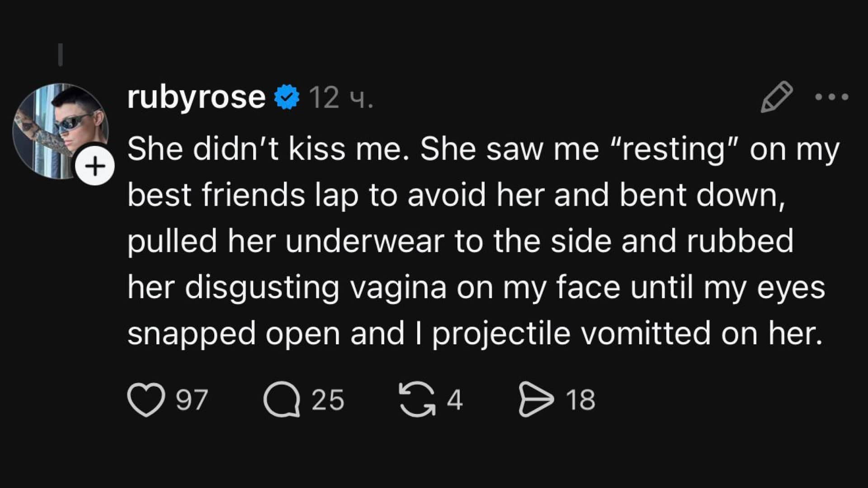868x488 pixels.
Task: View the 18 shares count
Action: point(580,400)
